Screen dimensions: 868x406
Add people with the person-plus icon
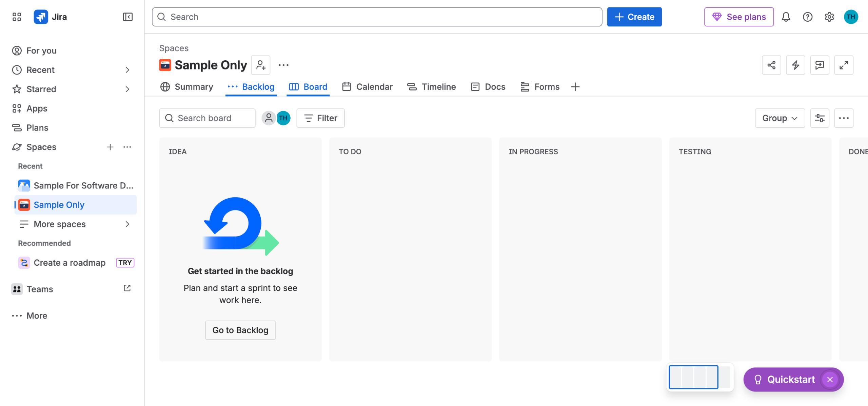coord(261,65)
